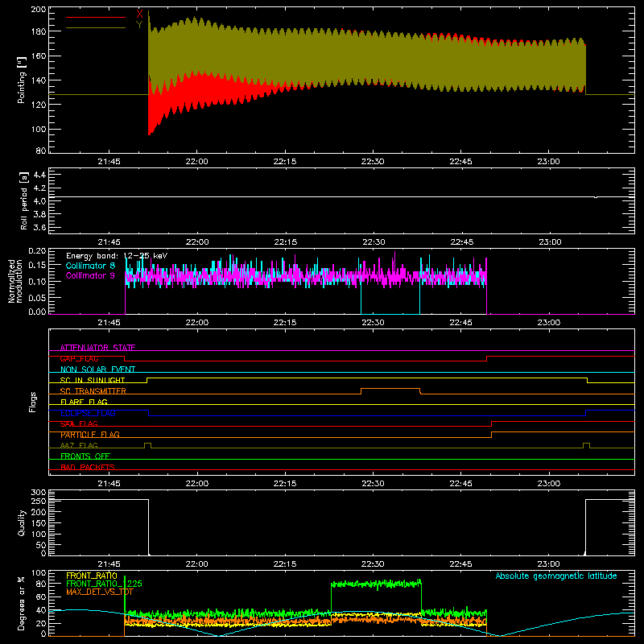Click the Collimator 8 cyan dropout gap
This screenshot has height=644, width=644.
[390, 298]
